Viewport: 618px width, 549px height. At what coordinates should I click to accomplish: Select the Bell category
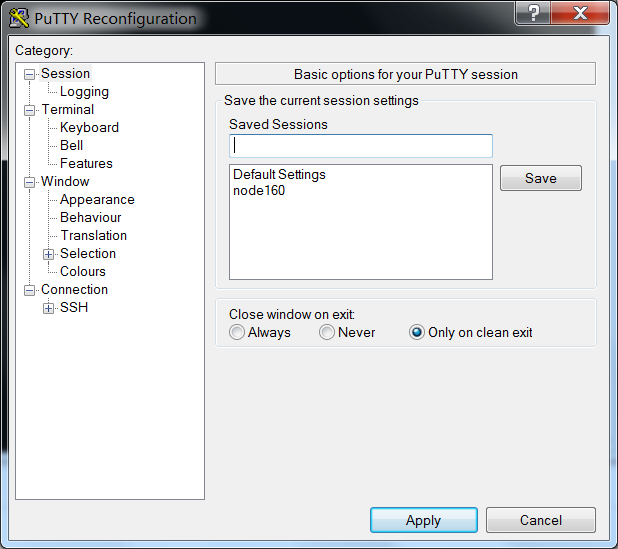71,145
